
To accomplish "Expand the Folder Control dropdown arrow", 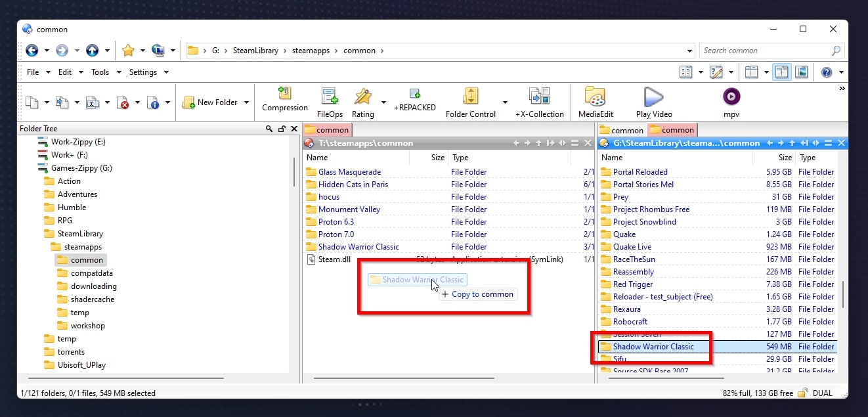I will coord(505,102).
